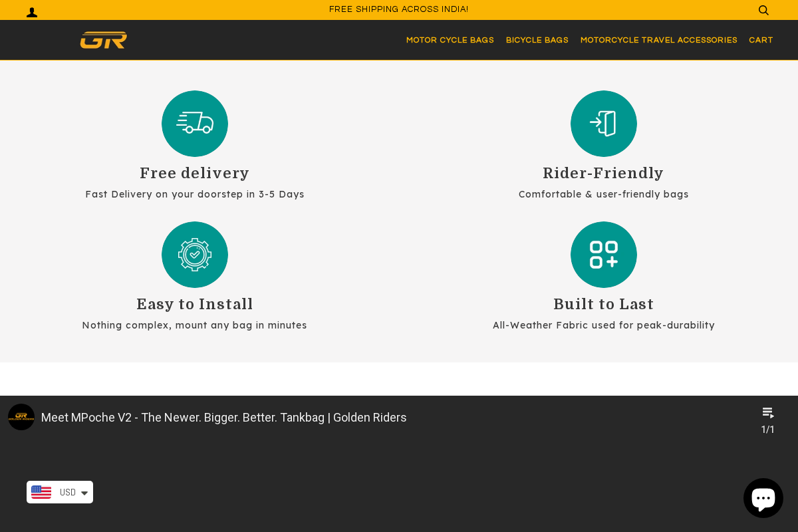This screenshot has height=532, width=798.
Task: Click the Built to Last icon
Action: [603, 255]
